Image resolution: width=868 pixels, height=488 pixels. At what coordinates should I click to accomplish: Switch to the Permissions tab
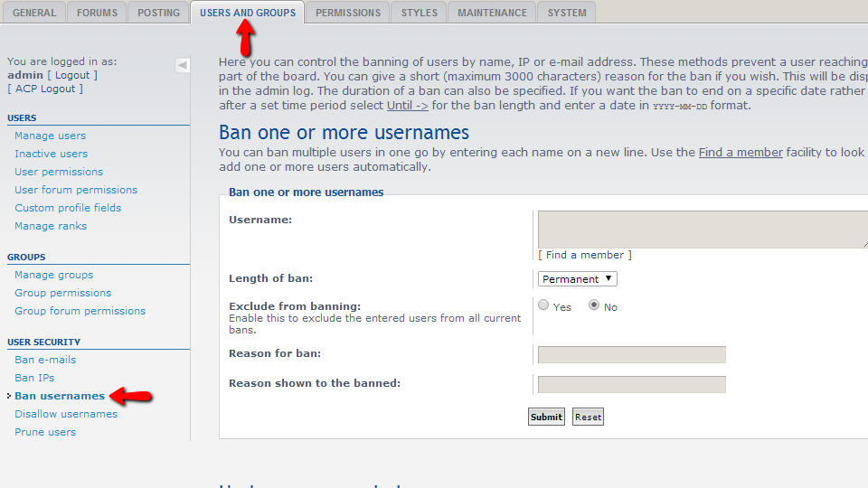coord(347,13)
